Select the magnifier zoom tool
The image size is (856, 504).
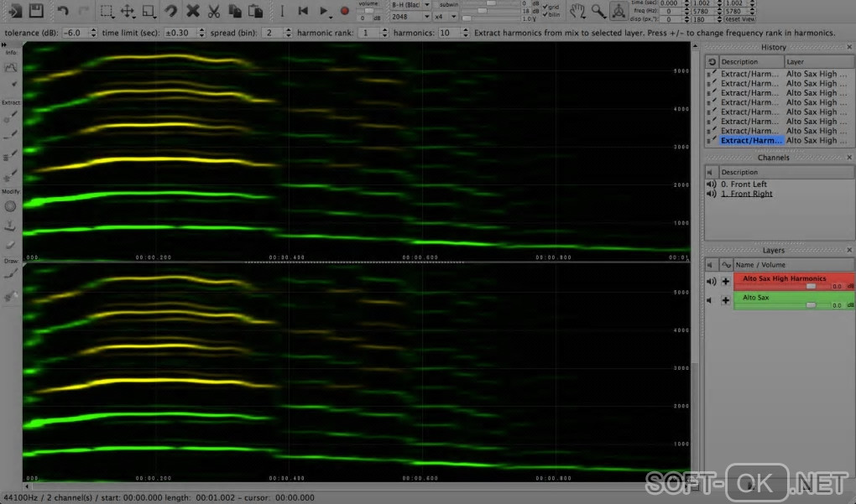tap(598, 11)
